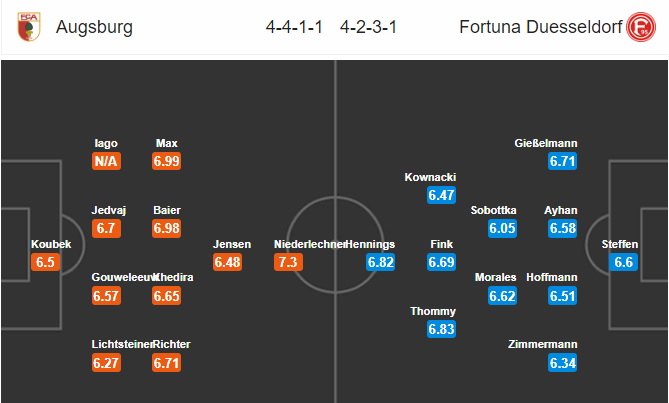
Task: Select Niederlechner's 7.3 rating badge
Action: click(288, 262)
